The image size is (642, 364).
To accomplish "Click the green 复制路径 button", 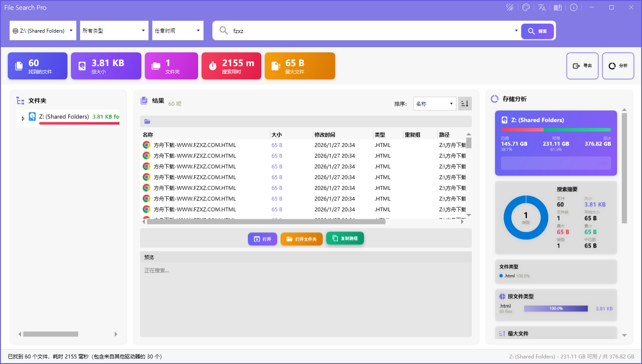I will (345, 238).
